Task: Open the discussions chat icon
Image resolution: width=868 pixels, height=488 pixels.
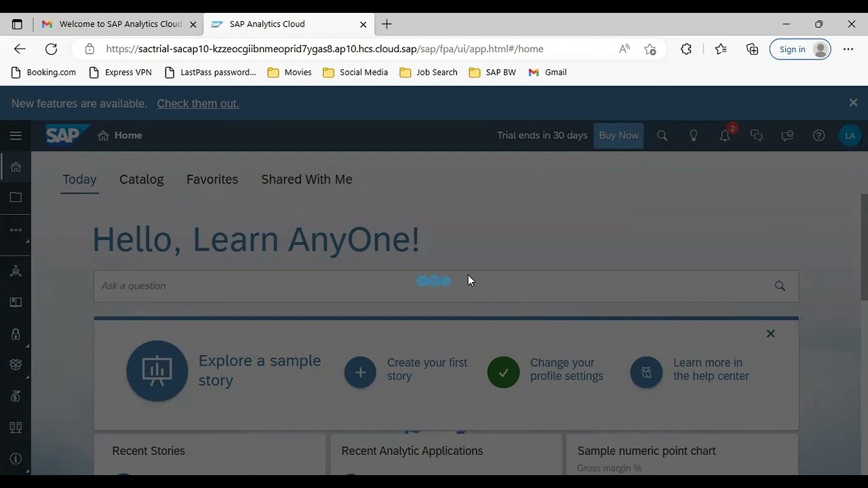Action: [x=756, y=136]
